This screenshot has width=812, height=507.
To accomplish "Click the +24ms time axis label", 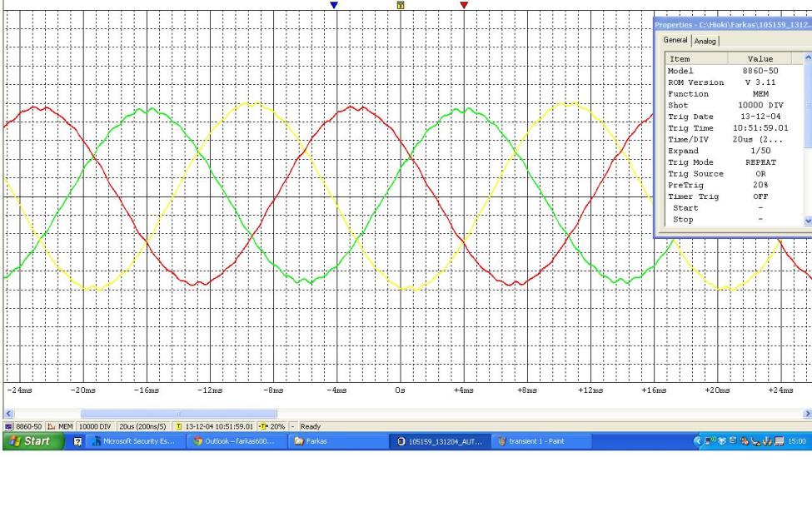I will tap(780, 390).
